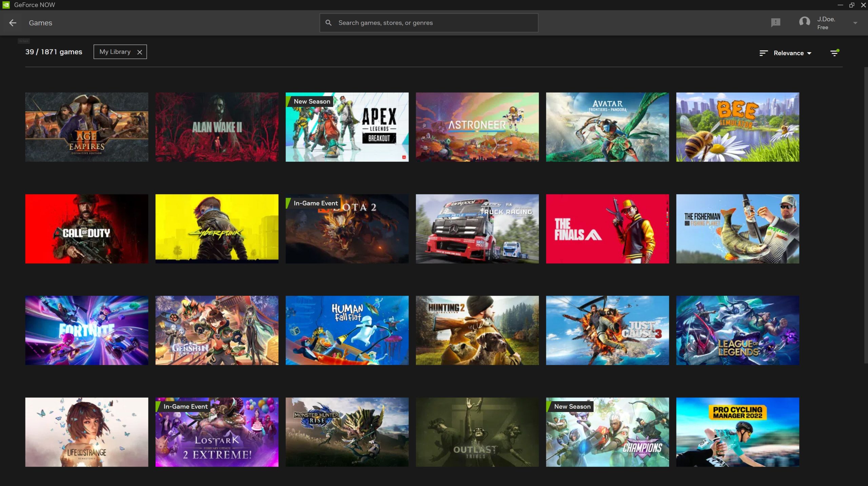This screenshot has height=486, width=868.
Task: Open the feedback notification icon
Action: (x=775, y=23)
